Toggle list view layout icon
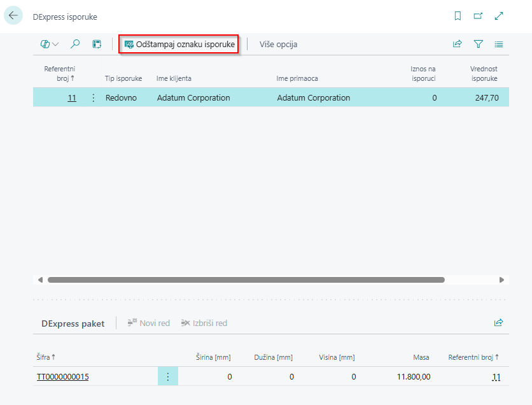The image size is (532, 405). 499,44
